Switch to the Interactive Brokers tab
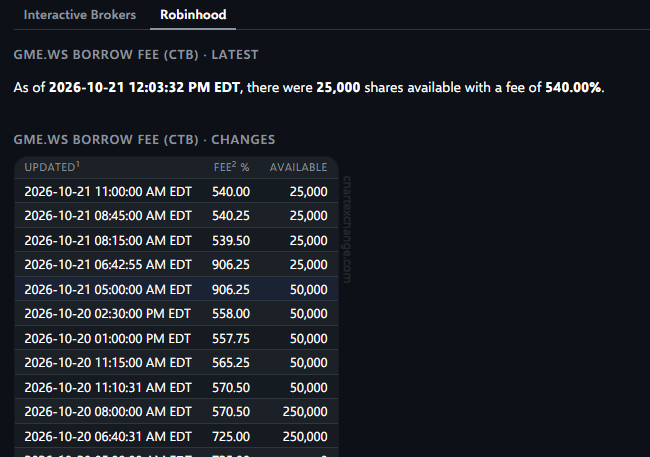The height and width of the screenshot is (457, 650). click(x=80, y=15)
